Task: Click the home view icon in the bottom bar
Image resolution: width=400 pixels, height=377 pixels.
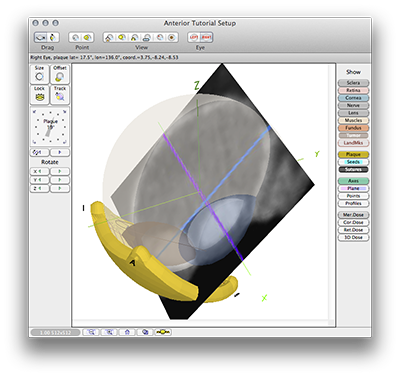Action: (x=127, y=332)
